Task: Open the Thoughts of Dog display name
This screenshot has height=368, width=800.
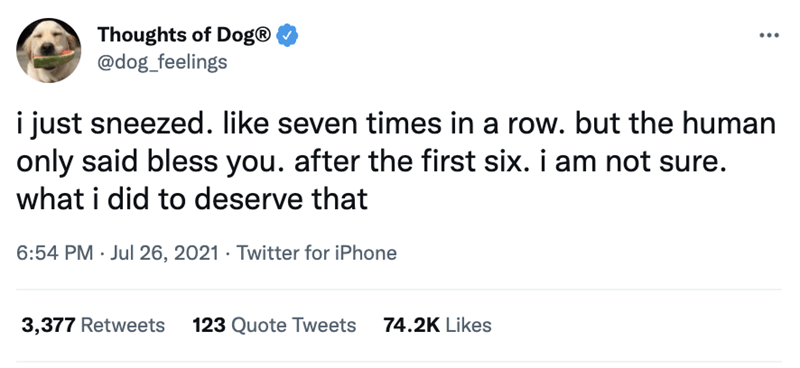Action: pyautogui.click(x=185, y=35)
